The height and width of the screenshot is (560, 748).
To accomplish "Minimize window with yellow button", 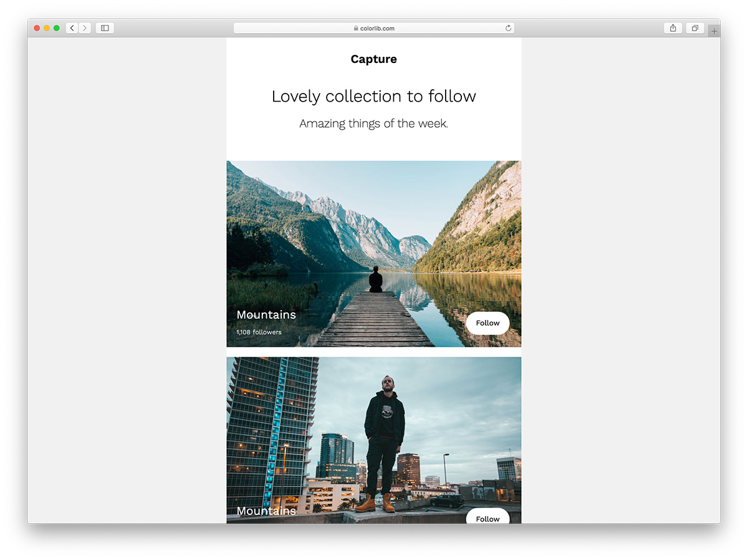I will click(47, 28).
